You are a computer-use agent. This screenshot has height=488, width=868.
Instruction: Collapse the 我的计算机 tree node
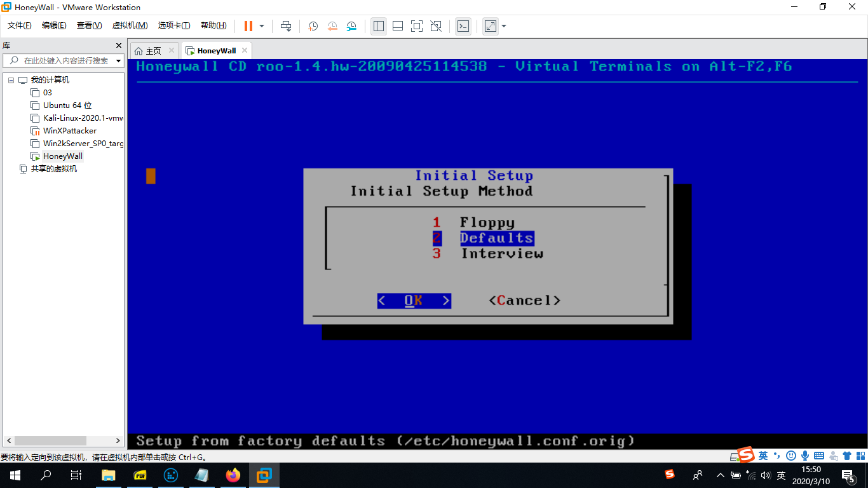(11, 80)
